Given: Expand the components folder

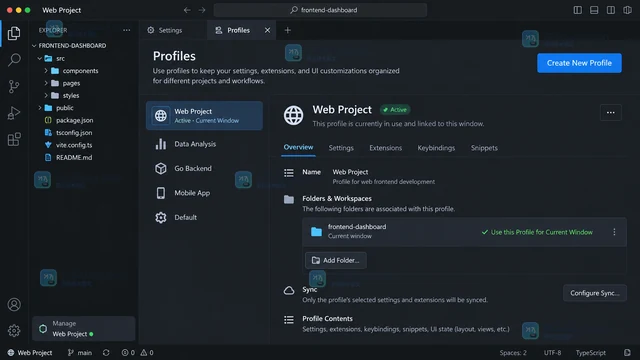Looking at the screenshot, I should click(46, 71).
